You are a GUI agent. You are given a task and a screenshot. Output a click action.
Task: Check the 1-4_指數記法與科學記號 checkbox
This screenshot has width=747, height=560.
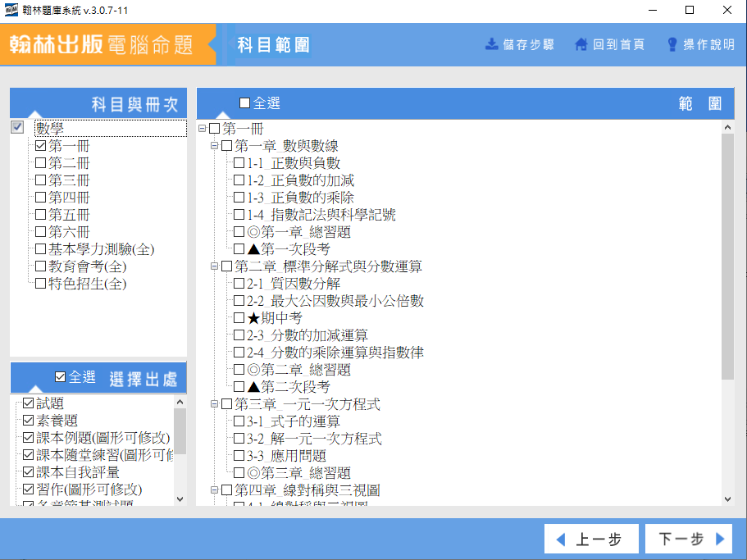[239, 214]
